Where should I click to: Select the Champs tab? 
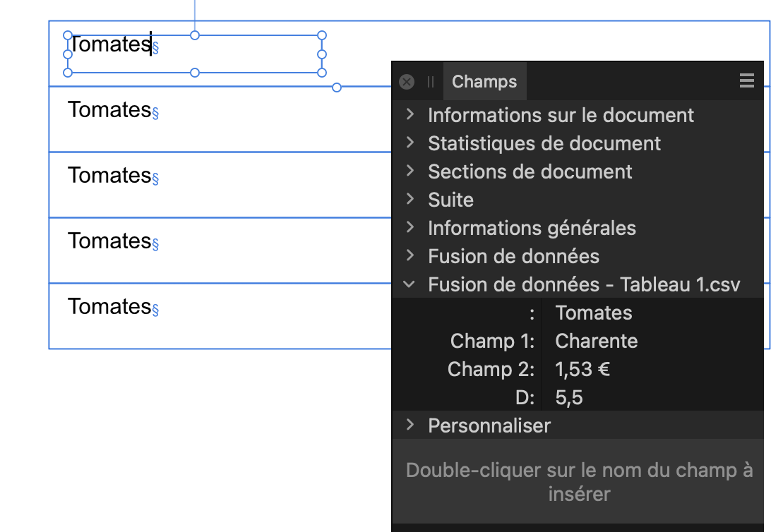(x=484, y=82)
